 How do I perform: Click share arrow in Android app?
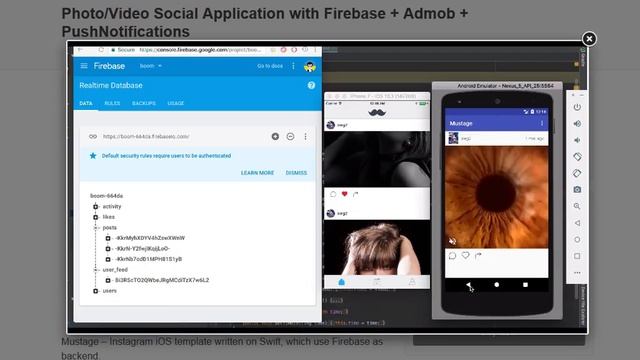(478, 256)
